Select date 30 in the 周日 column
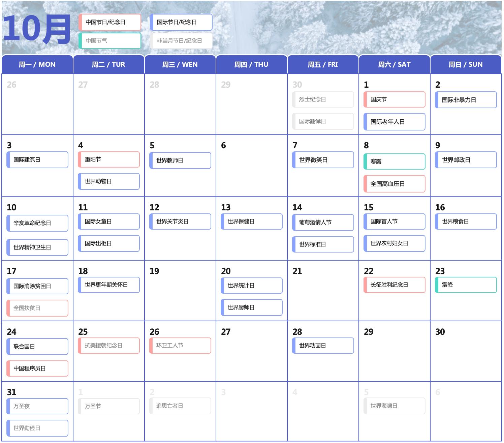 point(440,332)
